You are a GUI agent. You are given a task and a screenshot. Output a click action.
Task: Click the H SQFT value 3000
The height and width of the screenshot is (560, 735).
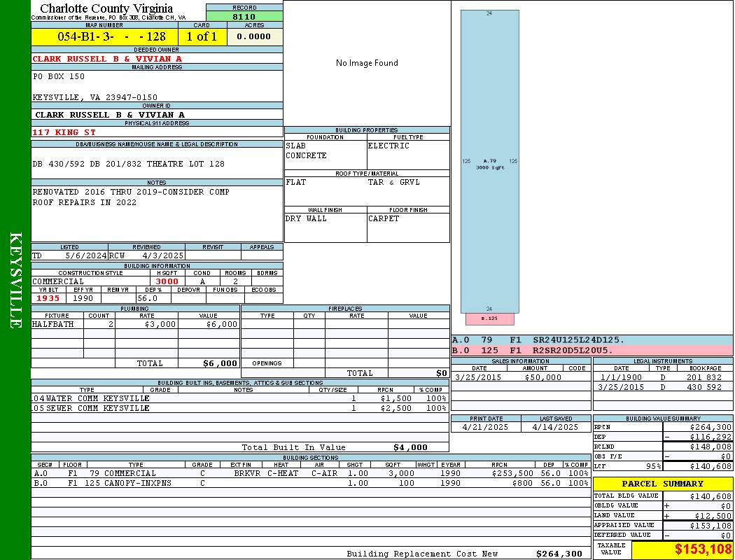coord(167,281)
